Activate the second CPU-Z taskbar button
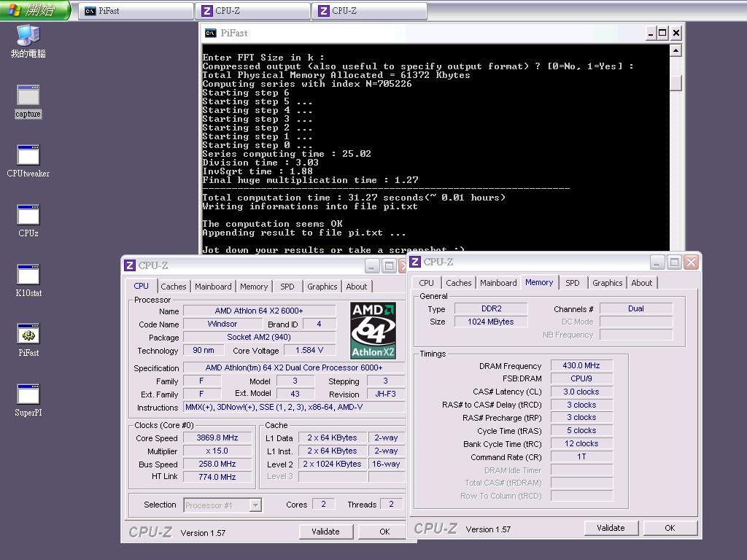The image size is (747, 560). pyautogui.click(x=369, y=11)
